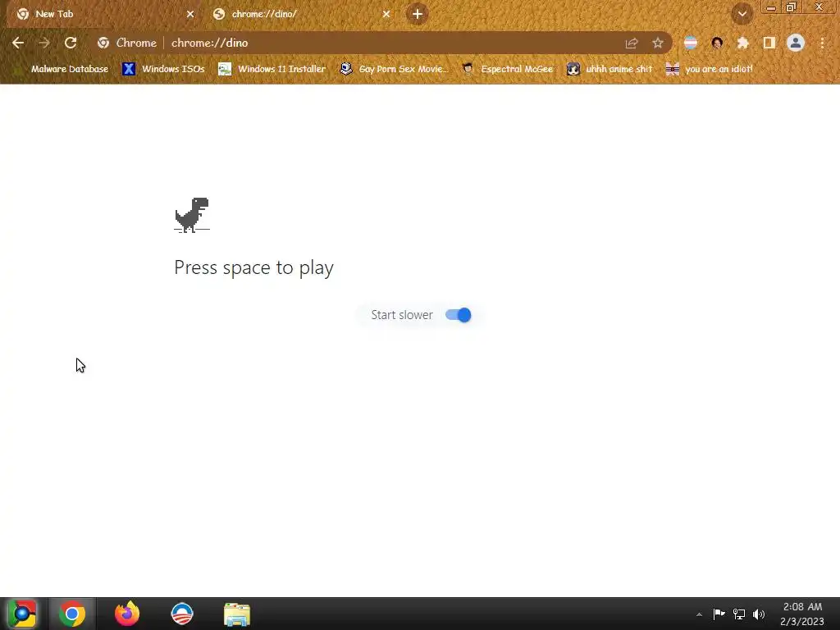840x630 pixels.
Task: Open the Action Center flag icon
Action: click(719, 614)
